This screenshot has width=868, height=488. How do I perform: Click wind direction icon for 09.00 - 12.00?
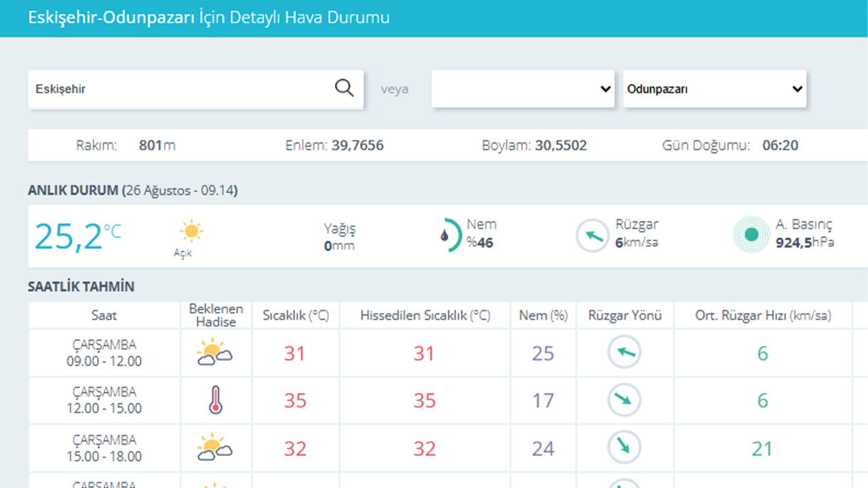624,352
